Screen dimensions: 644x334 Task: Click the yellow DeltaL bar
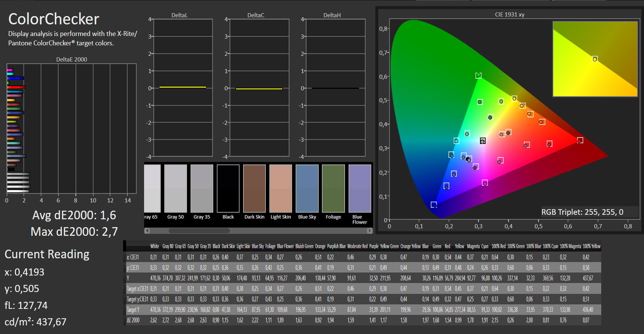click(x=182, y=87)
